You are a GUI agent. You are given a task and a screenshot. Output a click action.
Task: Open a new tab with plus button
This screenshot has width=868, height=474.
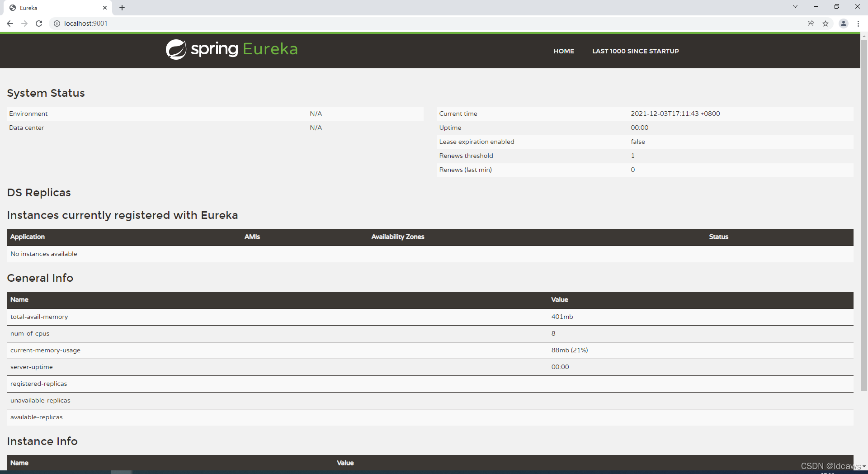(122, 8)
